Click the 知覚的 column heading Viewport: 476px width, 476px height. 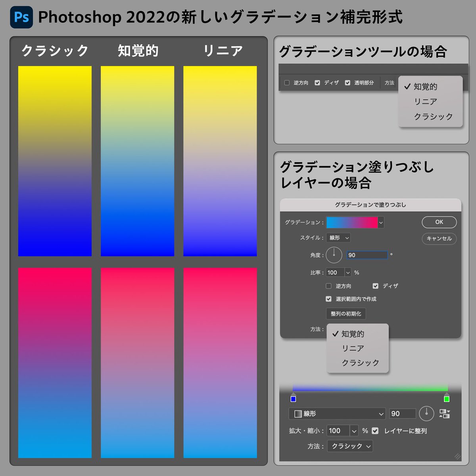coord(138,51)
